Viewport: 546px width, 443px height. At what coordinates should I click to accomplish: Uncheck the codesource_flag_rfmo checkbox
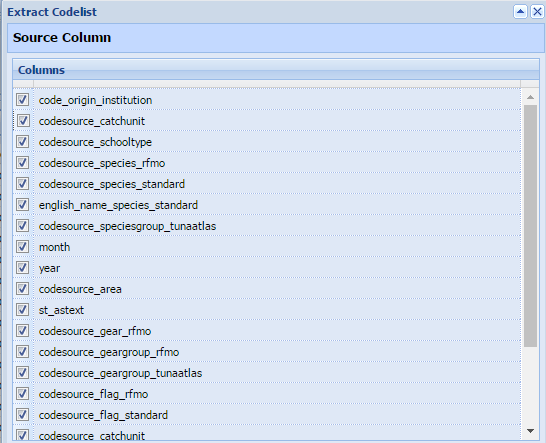point(23,394)
